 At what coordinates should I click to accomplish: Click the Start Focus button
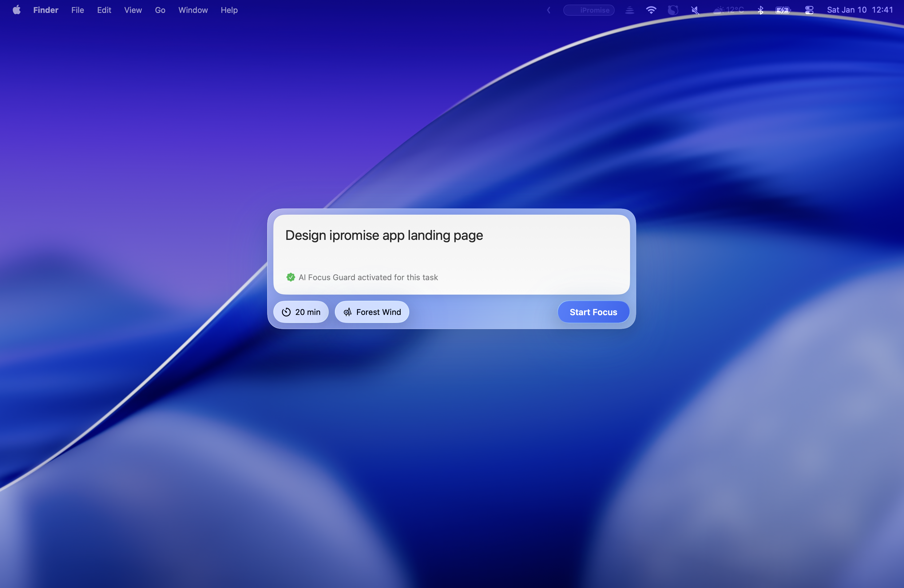593,312
